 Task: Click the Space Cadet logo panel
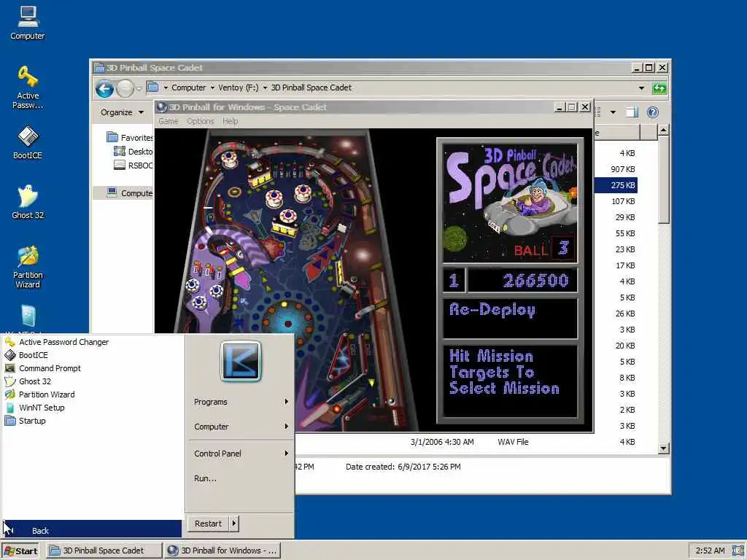point(510,203)
